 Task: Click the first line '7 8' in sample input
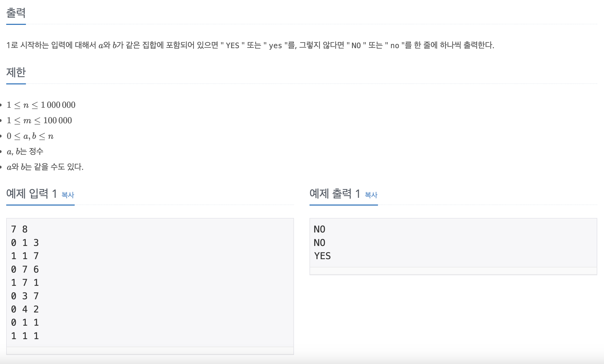coord(19,229)
